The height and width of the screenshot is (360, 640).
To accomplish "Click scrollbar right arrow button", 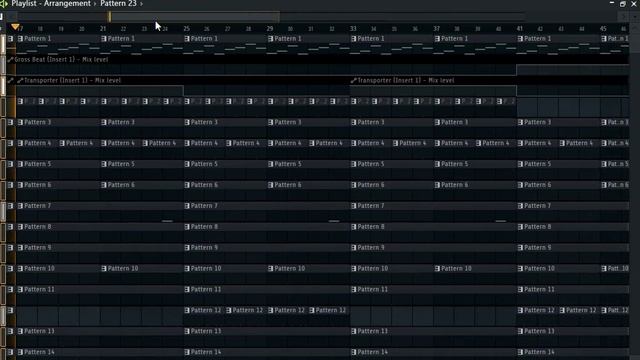I will pos(624,17).
